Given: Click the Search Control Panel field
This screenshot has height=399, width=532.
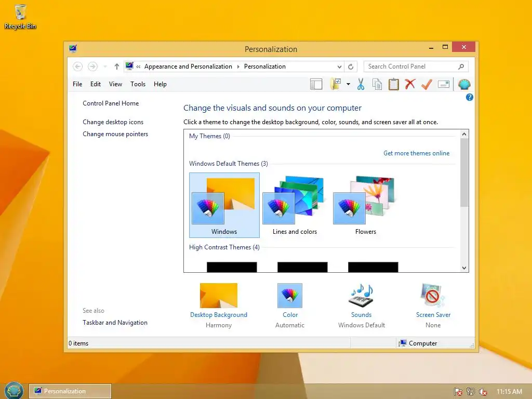Looking at the screenshot, I should point(416,66).
